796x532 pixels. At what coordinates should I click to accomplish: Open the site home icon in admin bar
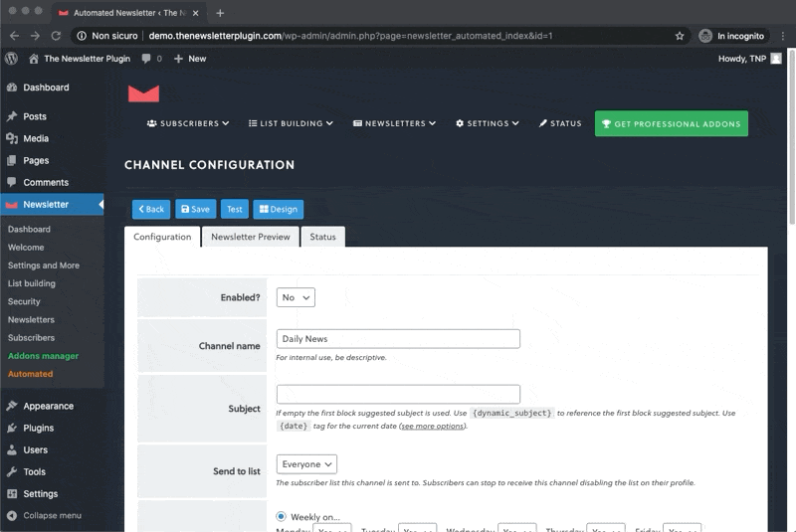click(x=34, y=59)
